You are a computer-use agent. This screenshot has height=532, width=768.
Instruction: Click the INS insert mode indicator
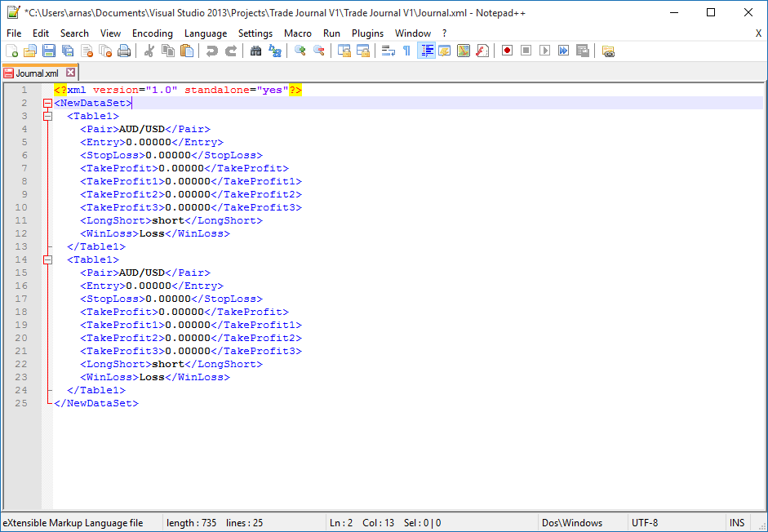coord(736,523)
